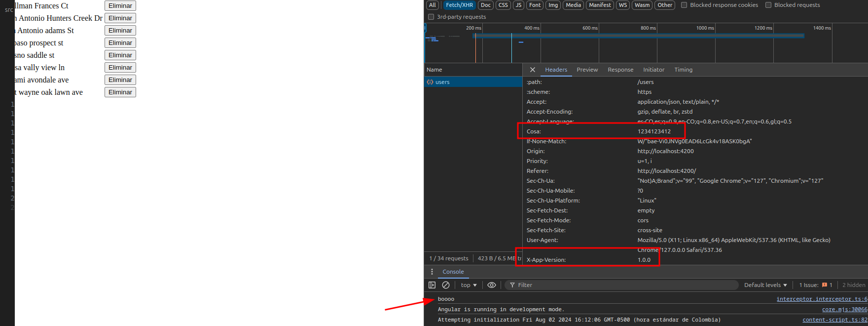Viewport: 868px width, 326px height.
Task: Open the top JavaScript context dropdown
Action: coord(469,285)
